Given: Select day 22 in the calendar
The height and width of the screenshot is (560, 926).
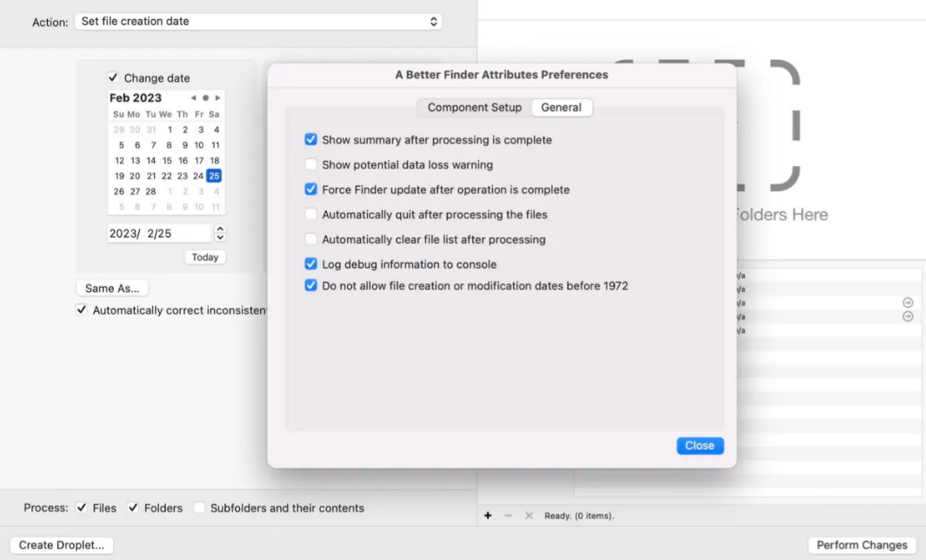Looking at the screenshot, I should coord(167,176).
